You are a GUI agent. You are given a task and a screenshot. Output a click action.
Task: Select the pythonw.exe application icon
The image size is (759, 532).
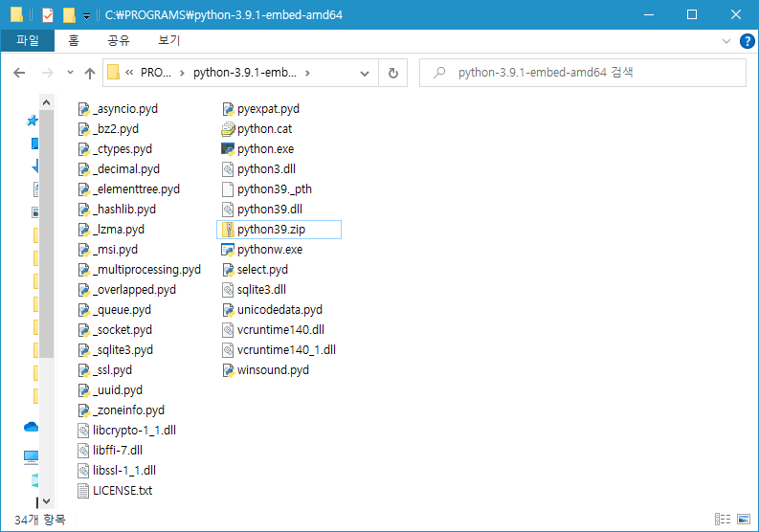[228, 250]
